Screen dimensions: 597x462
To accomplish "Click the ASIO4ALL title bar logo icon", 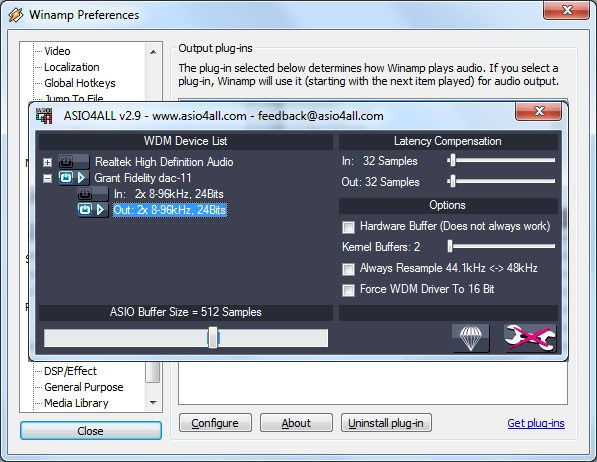I will coord(44,116).
